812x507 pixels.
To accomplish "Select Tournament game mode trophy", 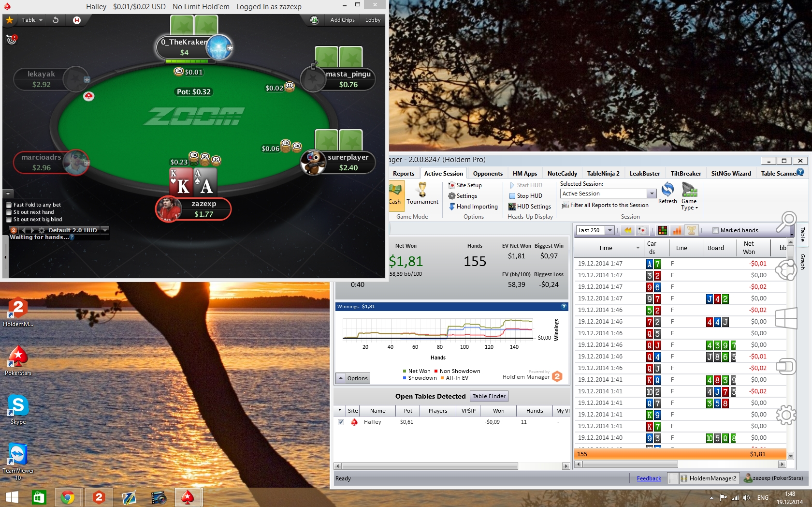I will (x=422, y=194).
